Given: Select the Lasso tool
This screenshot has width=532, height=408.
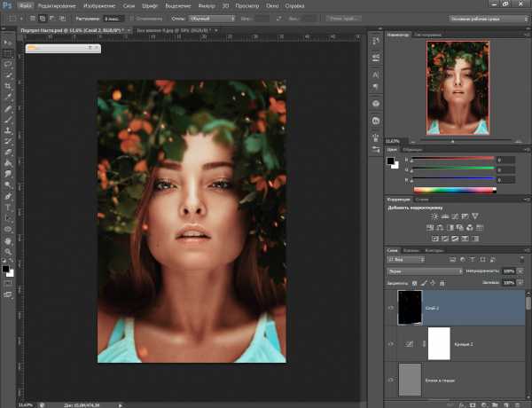Looking at the screenshot, I should pyautogui.click(x=8, y=64).
